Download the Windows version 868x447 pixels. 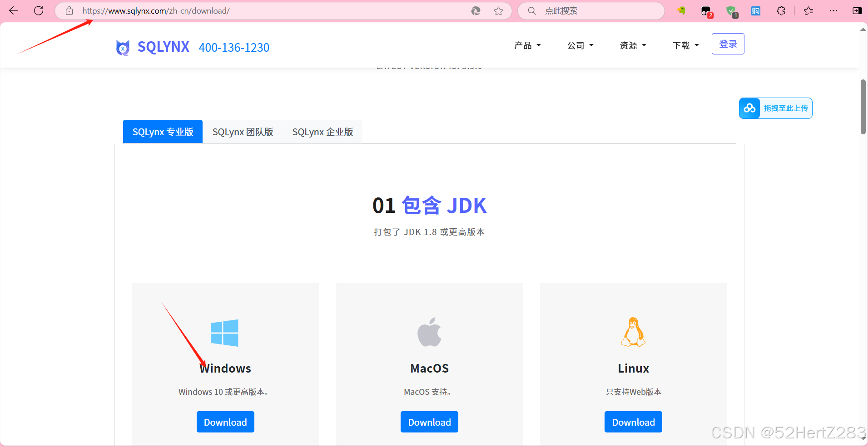click(225, 422)
